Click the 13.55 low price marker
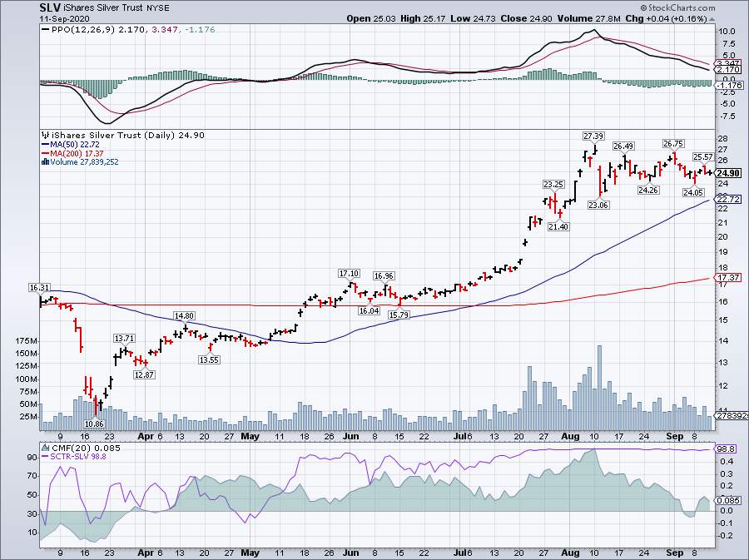 click(209, 360)
